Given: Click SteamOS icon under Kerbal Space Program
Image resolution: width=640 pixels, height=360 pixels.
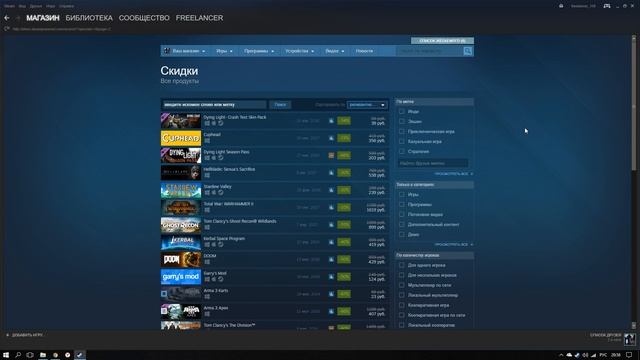Looking at the screenshot, I should point(220,244).
